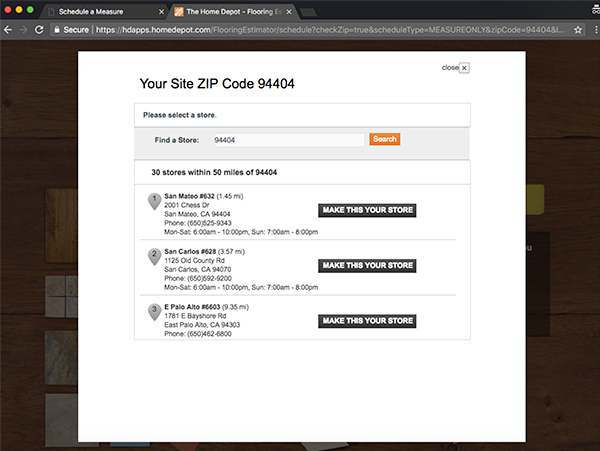This screenshot has height=451, width=600.
Task: Click phone number (650)462-6800
Action: tap(209, 334)
